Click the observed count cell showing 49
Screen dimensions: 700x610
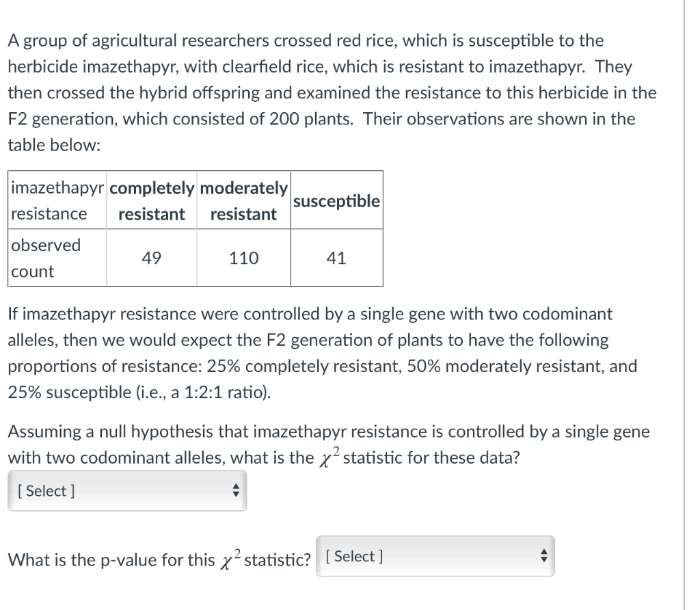tap(151, 258)
